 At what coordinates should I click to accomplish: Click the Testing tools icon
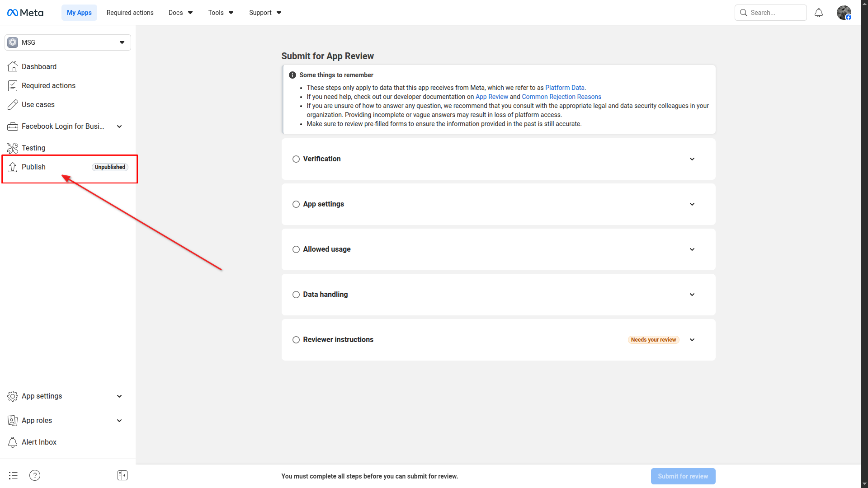click(x=13, y=148)
